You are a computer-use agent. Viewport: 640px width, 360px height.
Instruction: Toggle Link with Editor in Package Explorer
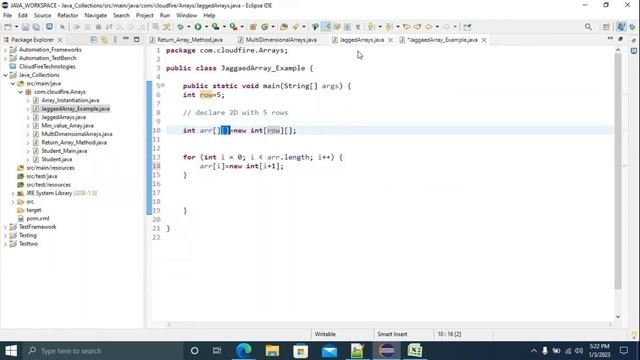click(x=104, y=40)
